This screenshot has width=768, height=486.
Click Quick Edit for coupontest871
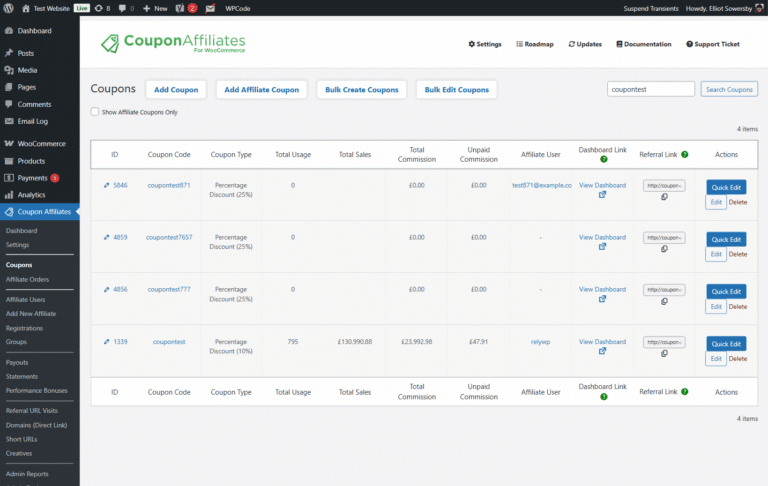point(726,187)
